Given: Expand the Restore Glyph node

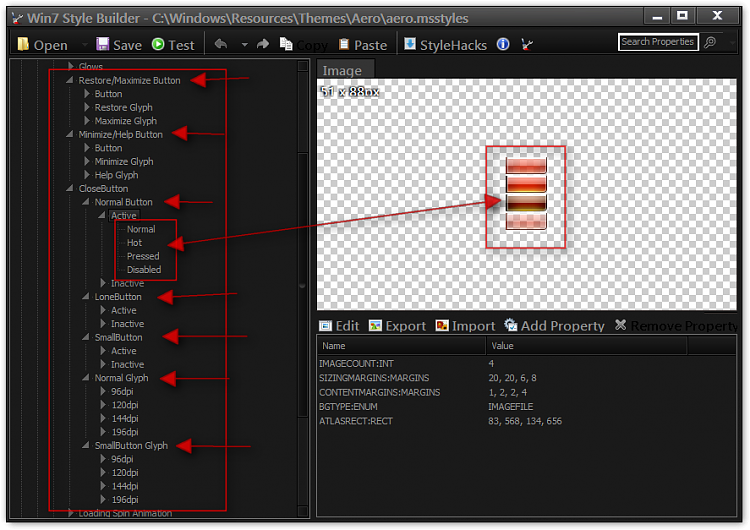Looking at the screenshot, I should [x=87, y=107].
